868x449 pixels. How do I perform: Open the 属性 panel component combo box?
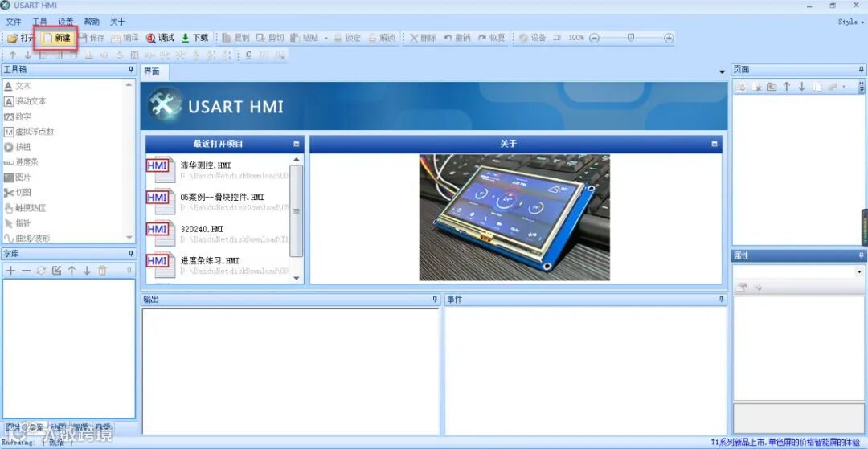point(800,271)
